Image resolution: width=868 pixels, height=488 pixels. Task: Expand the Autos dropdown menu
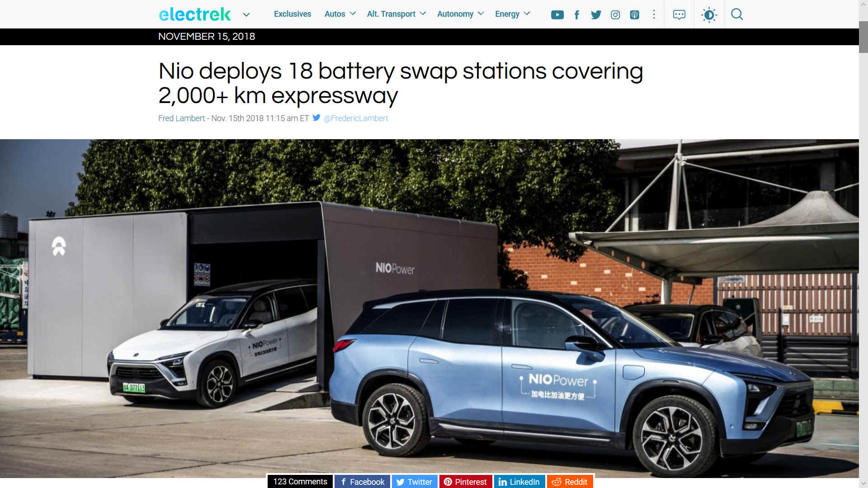coord(340,14)
